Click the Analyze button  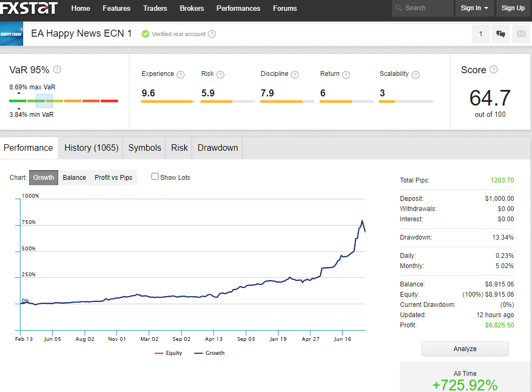[x=465, y=348]
